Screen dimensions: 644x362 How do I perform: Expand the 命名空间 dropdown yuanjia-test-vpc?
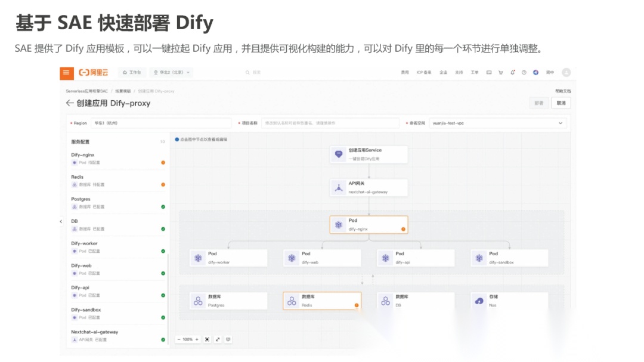(x=498, y=123)
